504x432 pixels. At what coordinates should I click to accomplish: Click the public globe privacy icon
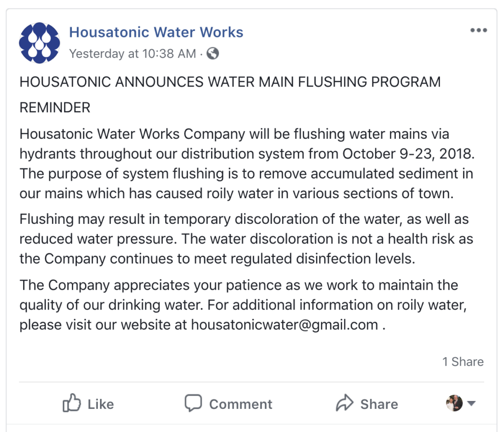coord(213,53)
